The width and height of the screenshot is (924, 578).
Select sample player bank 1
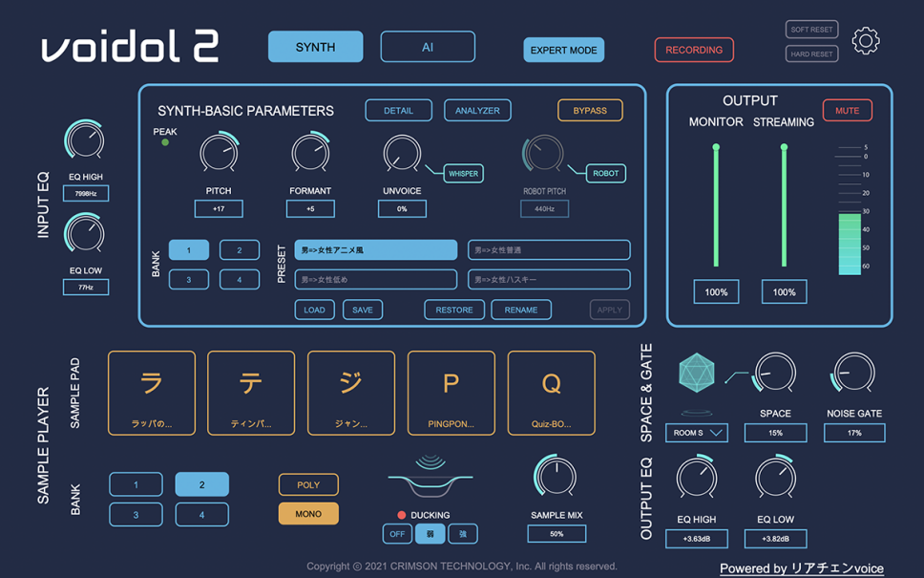(x=136, y=484)
